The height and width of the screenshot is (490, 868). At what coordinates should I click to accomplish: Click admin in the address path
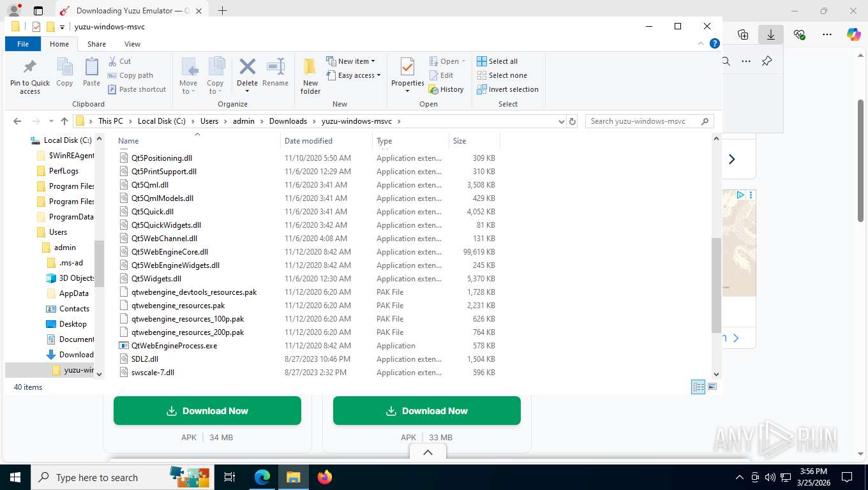click(x=244, y=121)
